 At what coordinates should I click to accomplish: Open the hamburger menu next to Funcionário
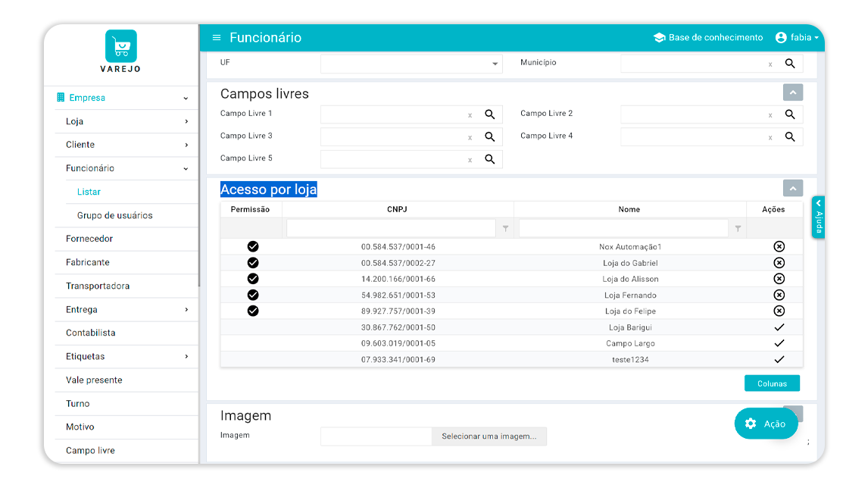217,38
